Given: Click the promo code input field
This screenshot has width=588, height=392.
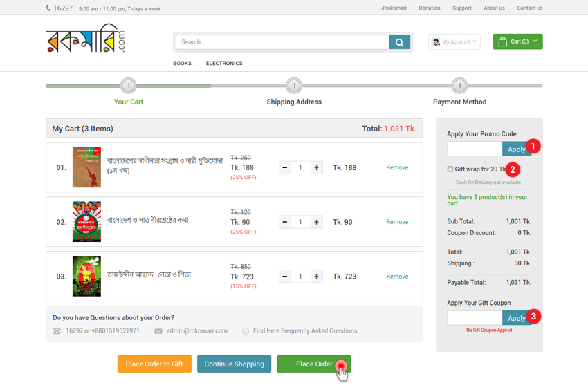Looking at the screenshot, I should pos(475,149).
